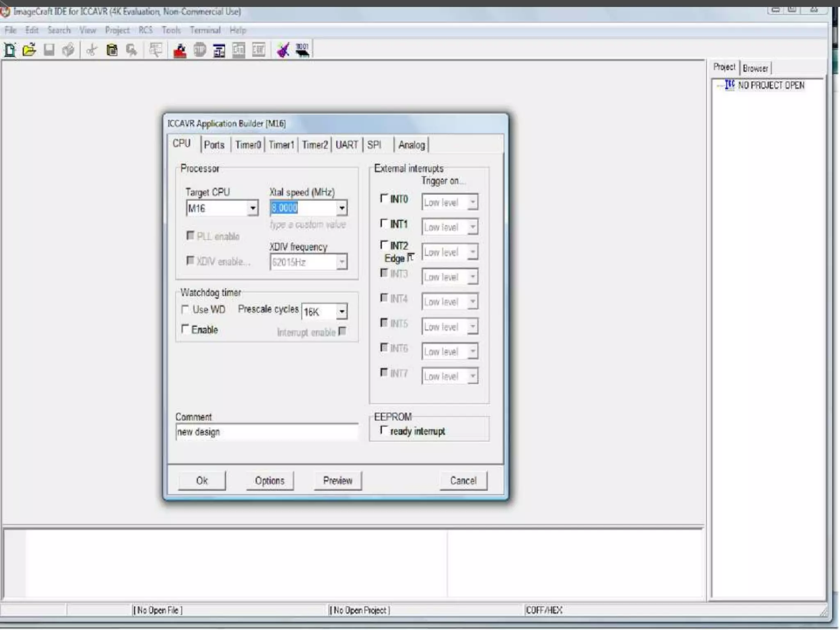Open the RCS menu
This screenshot has height=630, width=840.
pos(145,30)
